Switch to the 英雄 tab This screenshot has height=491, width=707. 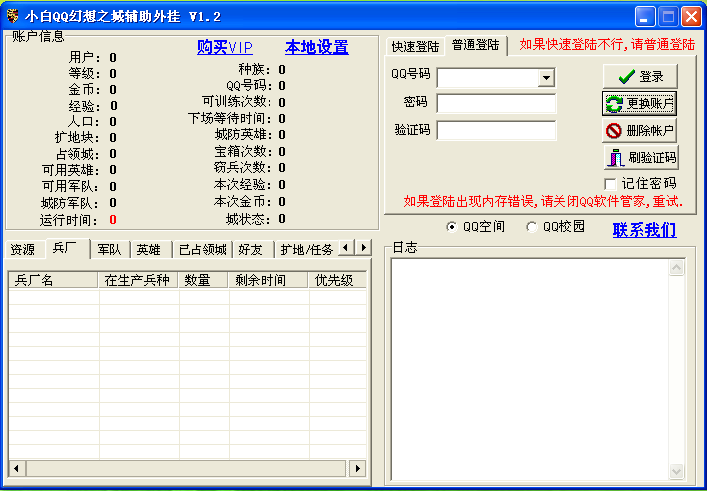151,250
